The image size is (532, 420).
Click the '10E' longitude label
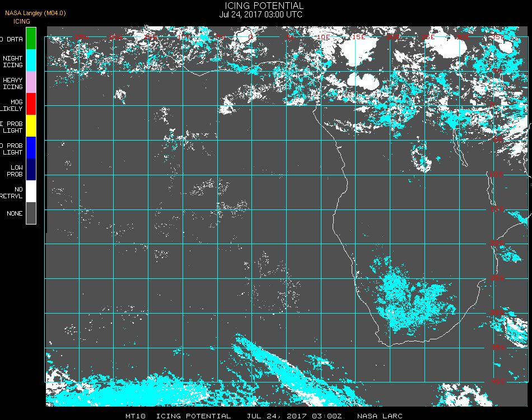[323, 37]
